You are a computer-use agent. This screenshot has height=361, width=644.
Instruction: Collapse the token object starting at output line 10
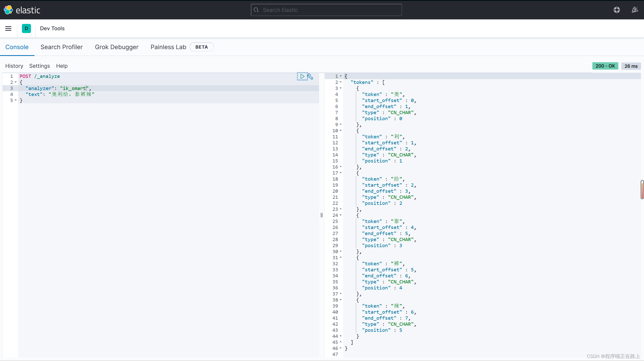pyautogui.click(x=341, y=130)
